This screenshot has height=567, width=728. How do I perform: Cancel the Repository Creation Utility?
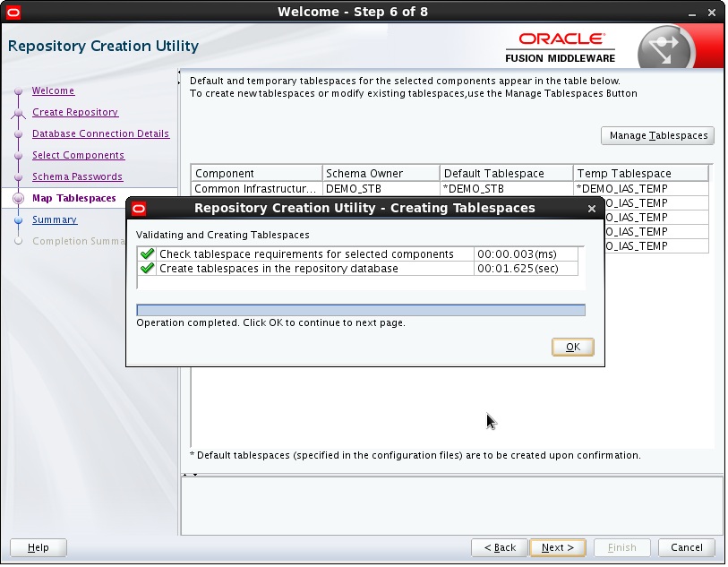(688, 548)
